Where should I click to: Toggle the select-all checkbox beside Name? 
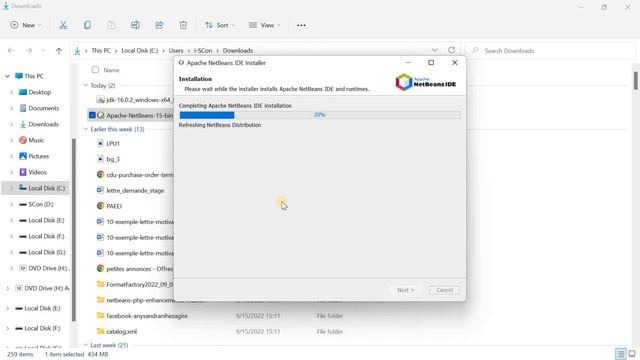[x=95, y=70]
